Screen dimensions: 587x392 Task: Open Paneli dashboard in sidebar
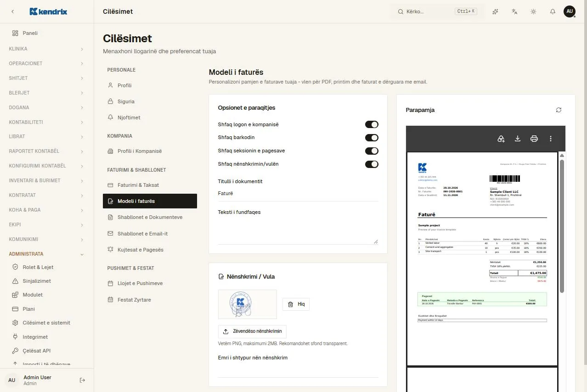pos(47,33)
